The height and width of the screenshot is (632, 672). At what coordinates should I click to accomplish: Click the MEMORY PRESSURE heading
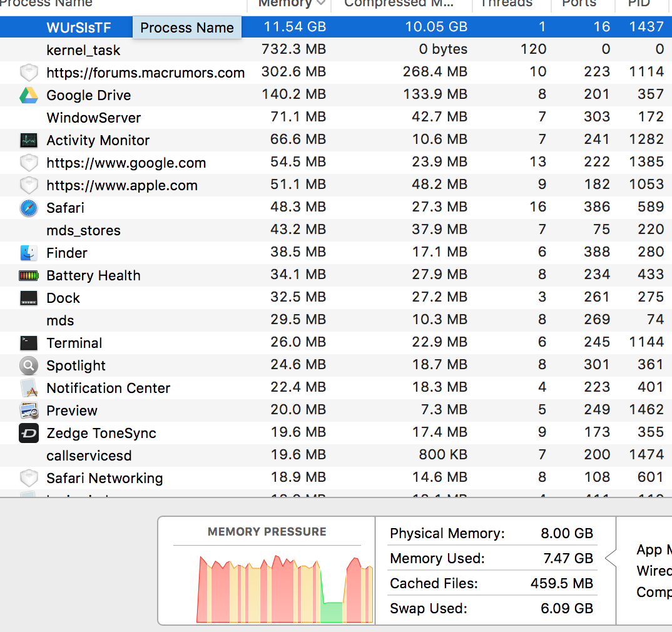click(x=267, y=532)
